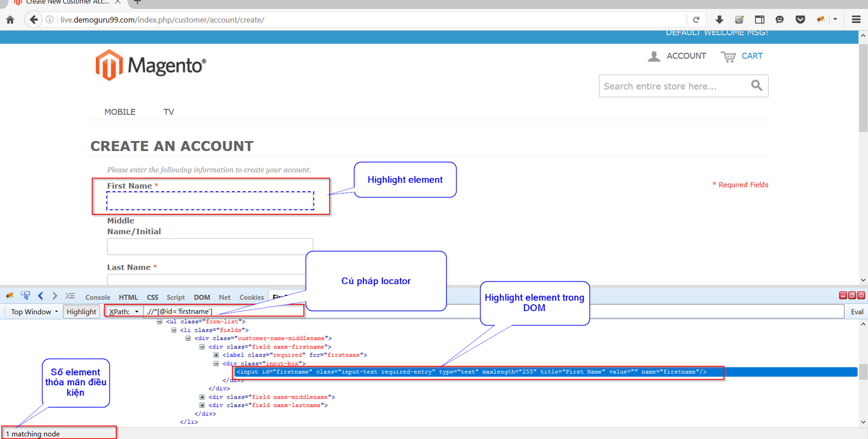
Task: Expand the label required node
Action: pos(216,355)
